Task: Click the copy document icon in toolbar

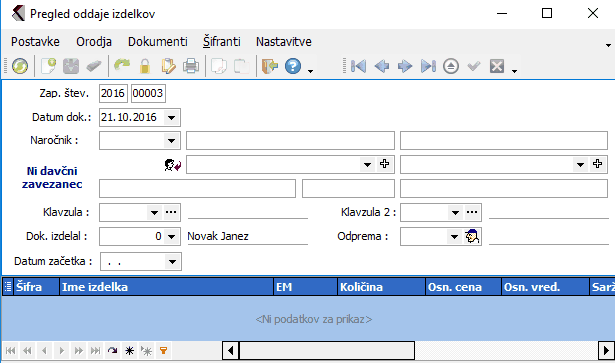Action: pos(219,66)
